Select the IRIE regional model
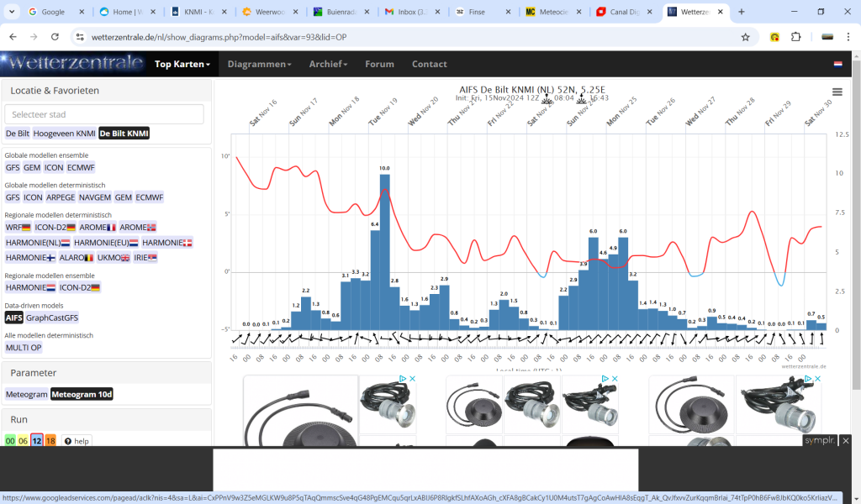Image resolution: width=861 pixels, height=504 pixels. [145, 257]
